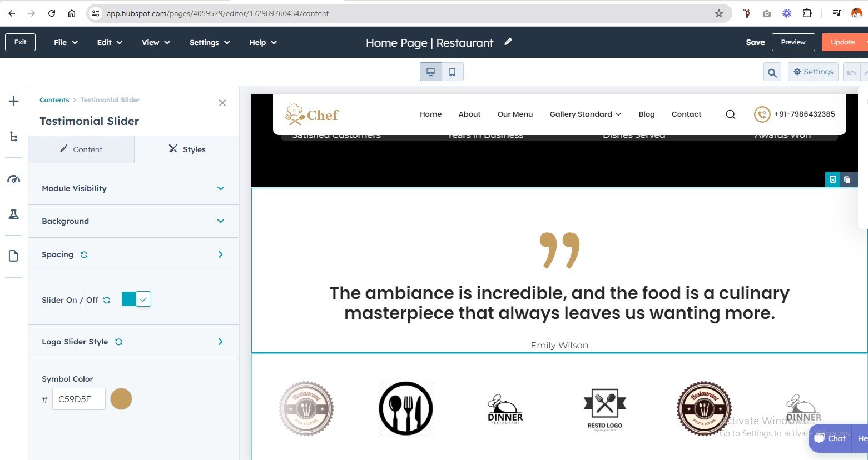The width and height of the screenshot is (868, 460).
Task: Click the pencil icon to rename page
Action: click(508, 42)
